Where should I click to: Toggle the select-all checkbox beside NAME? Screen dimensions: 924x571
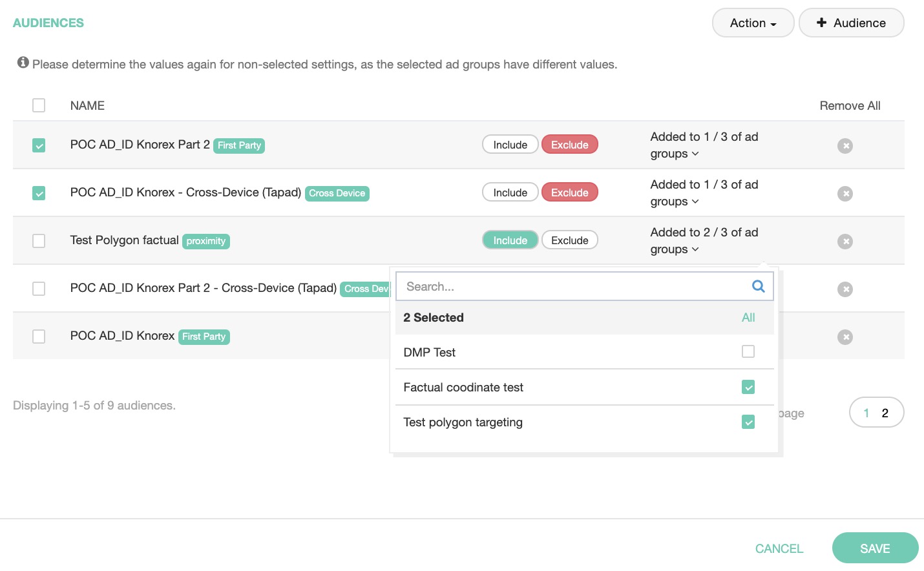(39, 105)
